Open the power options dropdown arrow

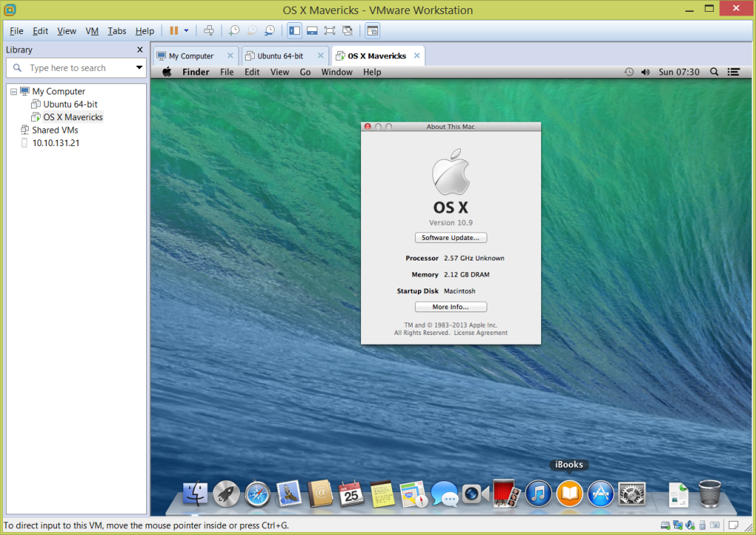187,31
